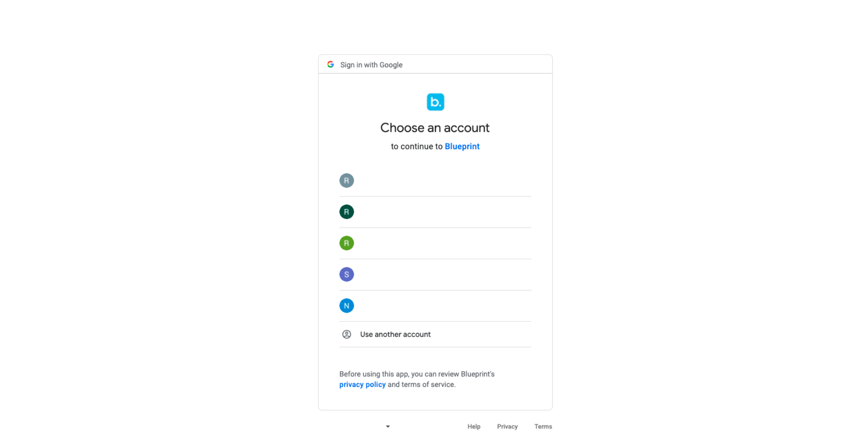Open the Blueprint app link

tap(462, 146)
